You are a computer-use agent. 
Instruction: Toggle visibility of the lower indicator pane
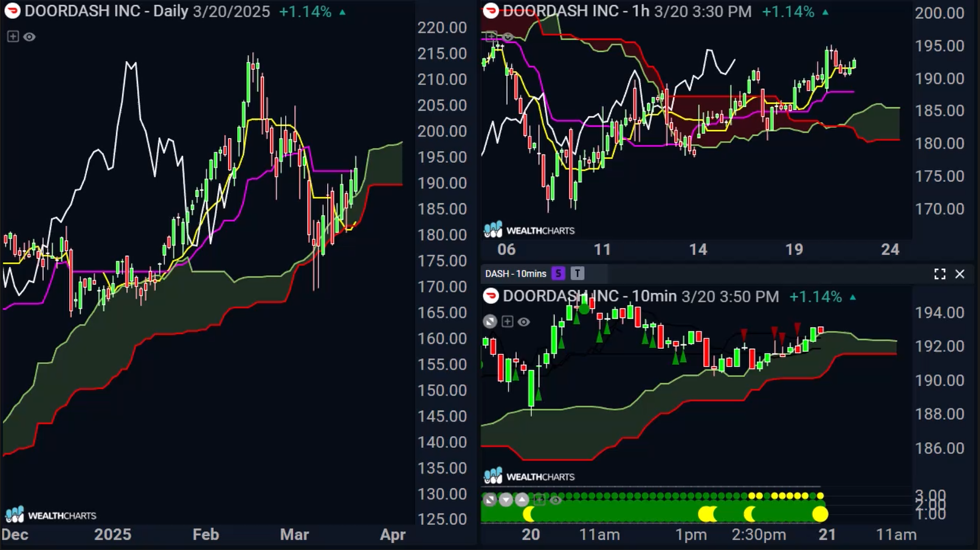556,501
